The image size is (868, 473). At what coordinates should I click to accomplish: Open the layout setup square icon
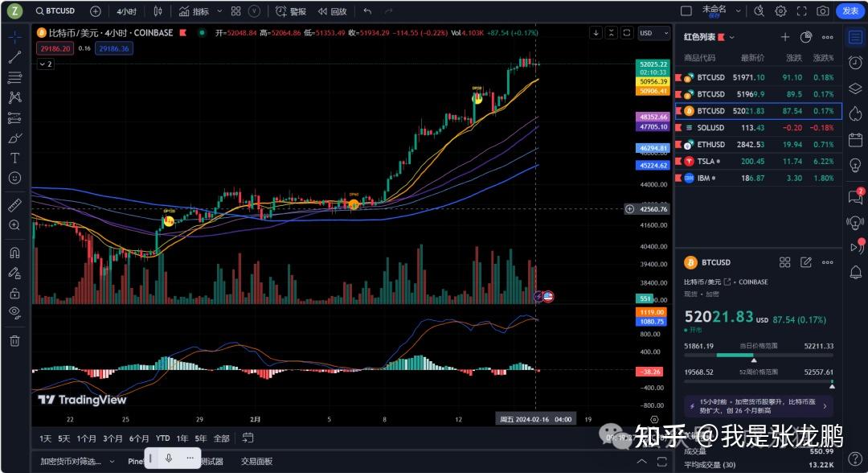[686, 11]
